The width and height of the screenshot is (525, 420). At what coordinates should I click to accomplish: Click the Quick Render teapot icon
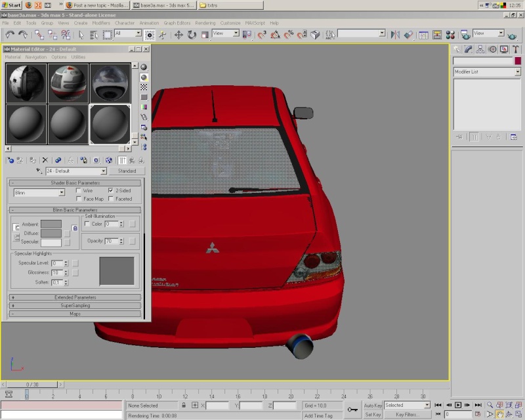(513, 35)
